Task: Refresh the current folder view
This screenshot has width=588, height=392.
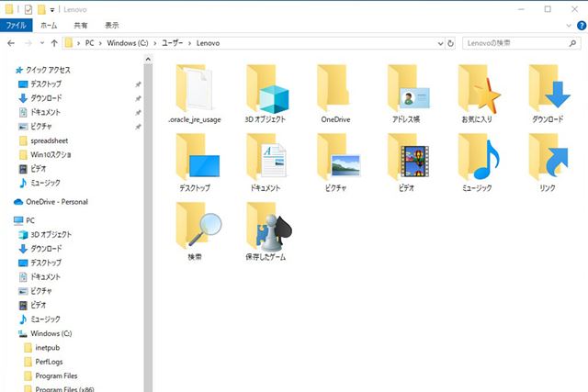Action: click(x=450, y=43)
